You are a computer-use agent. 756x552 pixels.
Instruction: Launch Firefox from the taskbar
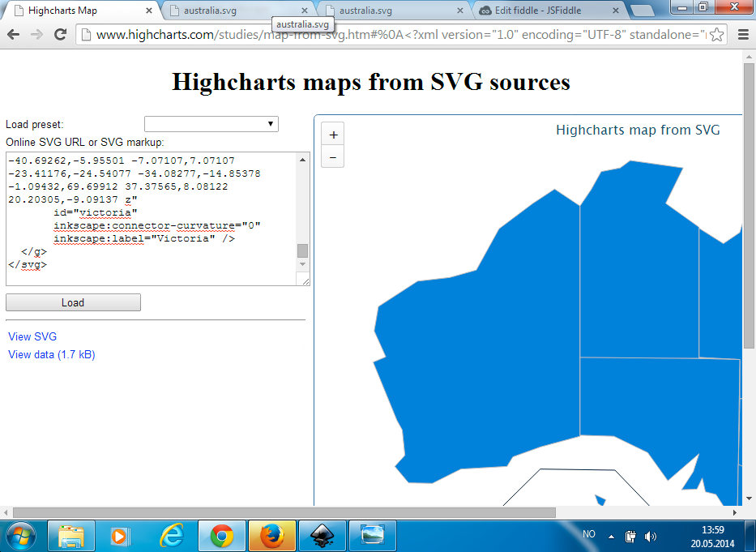271,536
